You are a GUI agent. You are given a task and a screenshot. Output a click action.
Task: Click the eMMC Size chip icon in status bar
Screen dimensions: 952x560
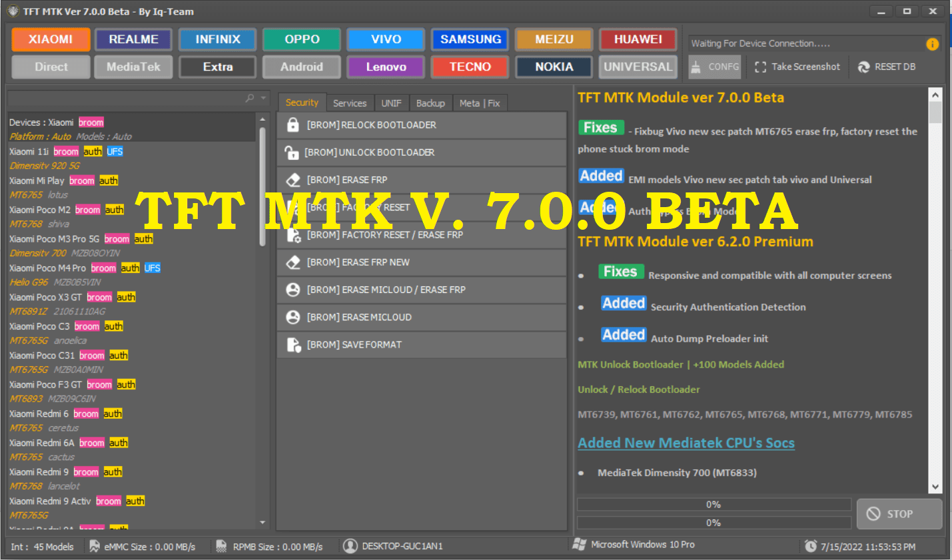coord(95,546)
